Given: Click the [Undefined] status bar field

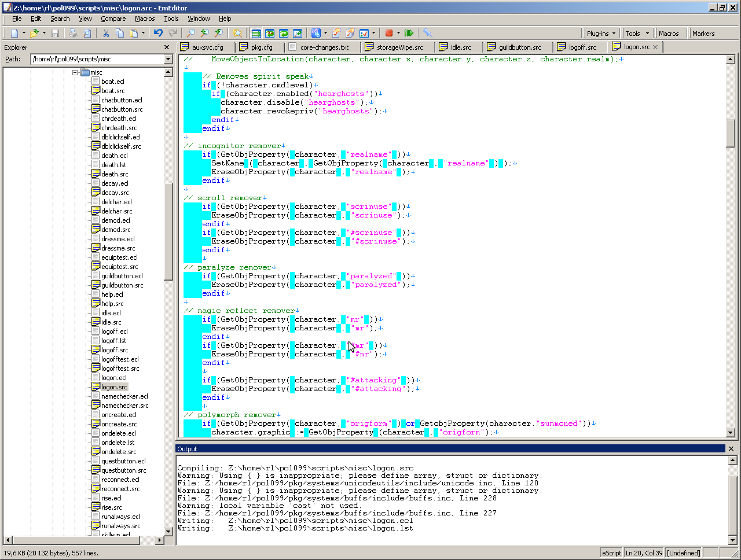Looking at the screenshot, I should click(683, 553).
